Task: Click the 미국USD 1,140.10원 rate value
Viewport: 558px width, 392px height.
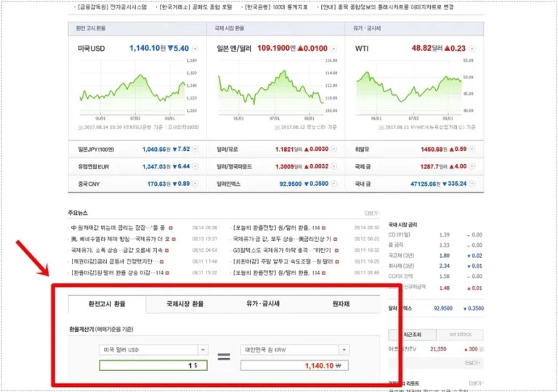Action: point(147,49)
